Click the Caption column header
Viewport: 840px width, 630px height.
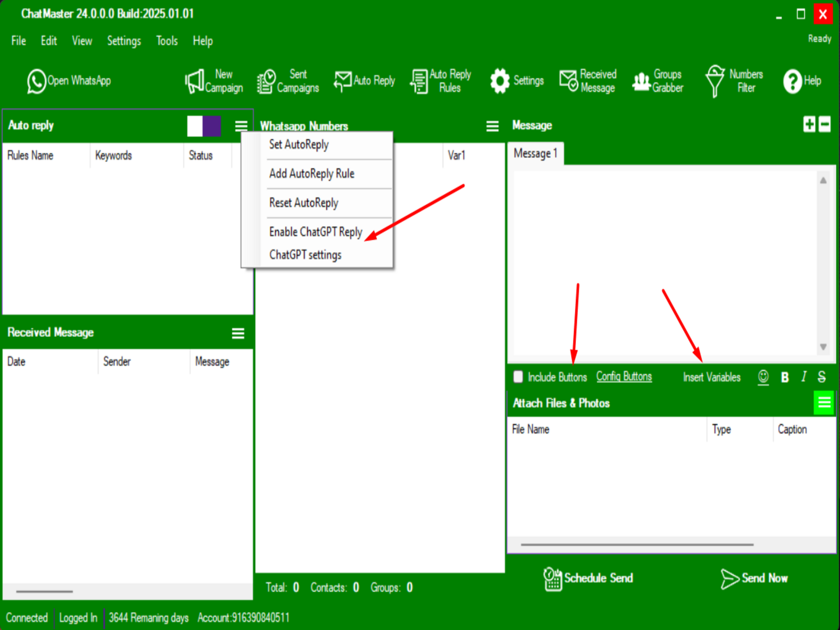pyautogui.click(x=792, y=429)
